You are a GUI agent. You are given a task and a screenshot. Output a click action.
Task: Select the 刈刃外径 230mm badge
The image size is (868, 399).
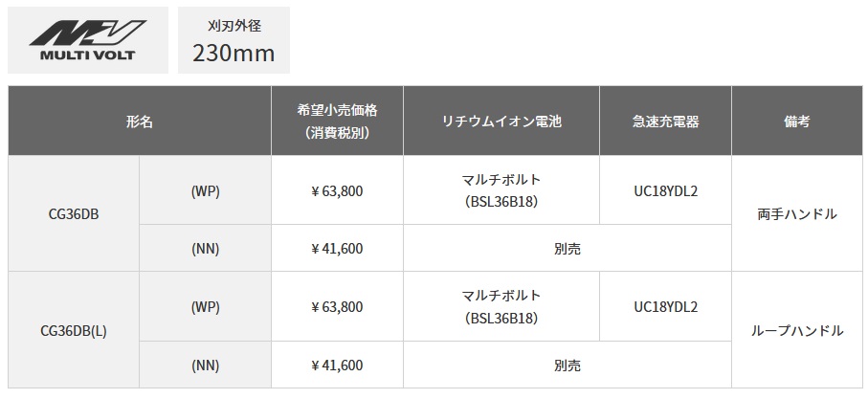click(x=234, y=40)
